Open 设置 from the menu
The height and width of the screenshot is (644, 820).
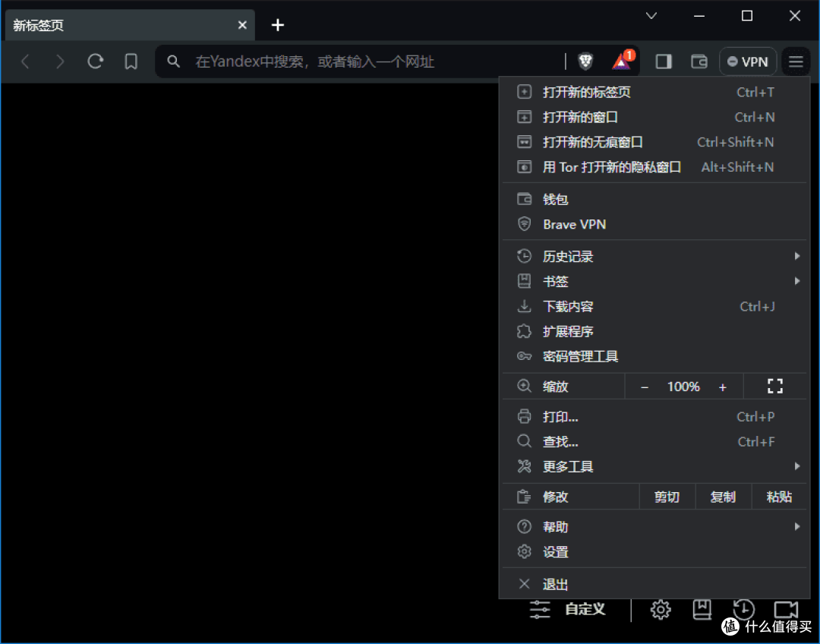(x=654, y=552)
